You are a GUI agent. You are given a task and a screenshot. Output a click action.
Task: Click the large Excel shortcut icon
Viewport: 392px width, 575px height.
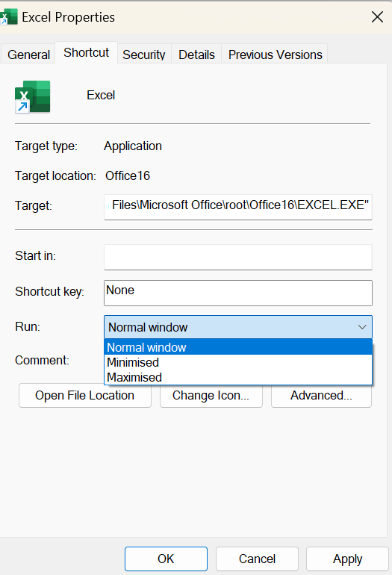tap(32, 97)
